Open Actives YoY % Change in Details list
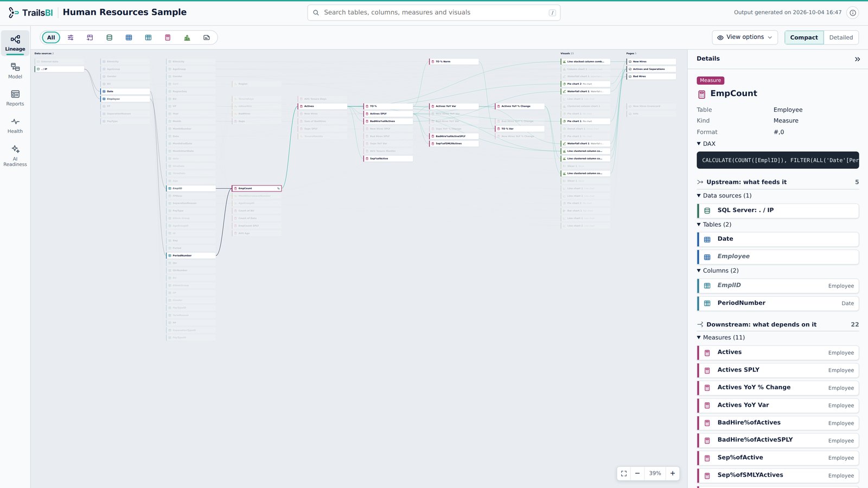868x488 pixels. click(778, 388)
